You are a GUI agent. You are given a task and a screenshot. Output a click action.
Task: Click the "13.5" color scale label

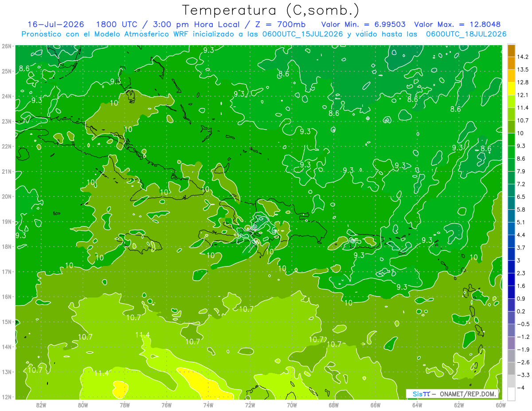click(523, 70)
